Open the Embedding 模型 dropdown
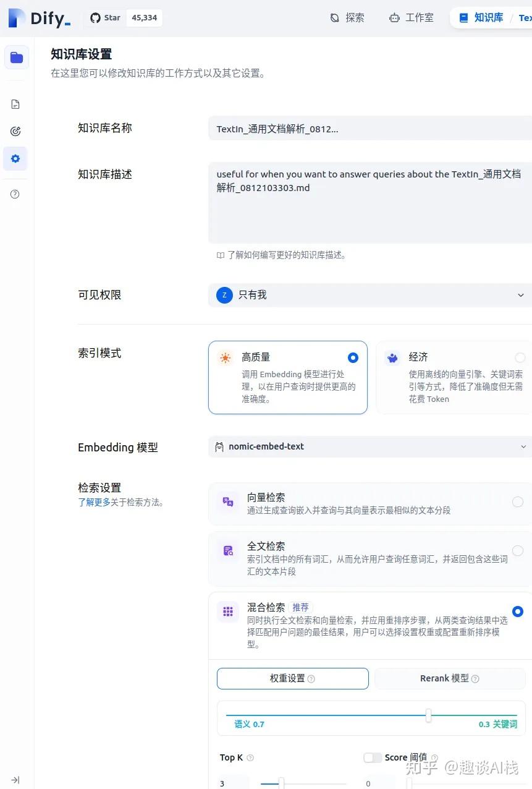Screen dimensions: 532x789 click(371, 446)
